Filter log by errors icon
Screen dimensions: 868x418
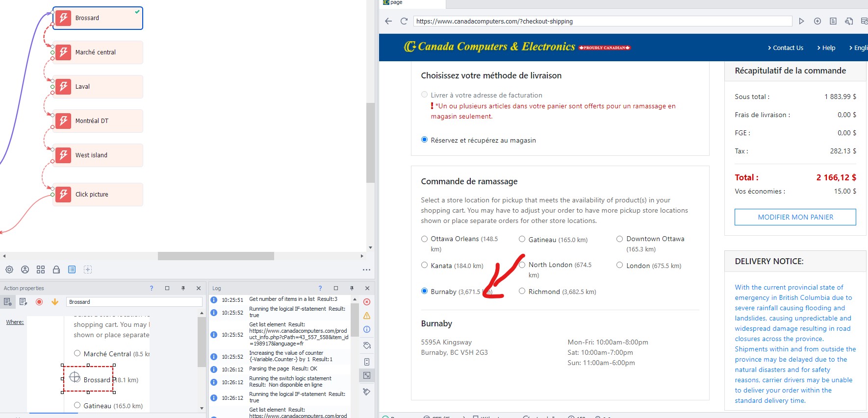point(367,302)
